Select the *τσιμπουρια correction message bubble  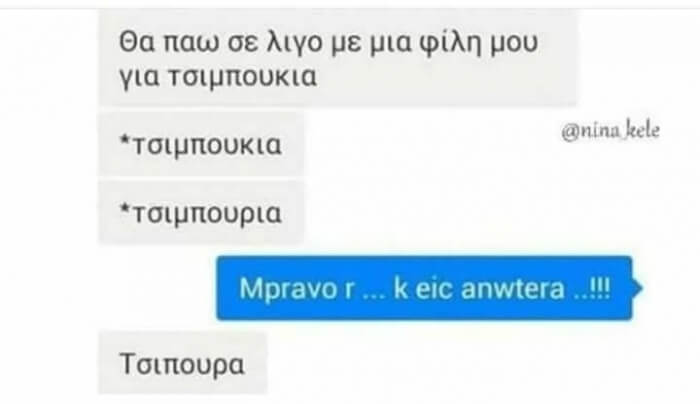pyautogui.click(x=201, y=213)
